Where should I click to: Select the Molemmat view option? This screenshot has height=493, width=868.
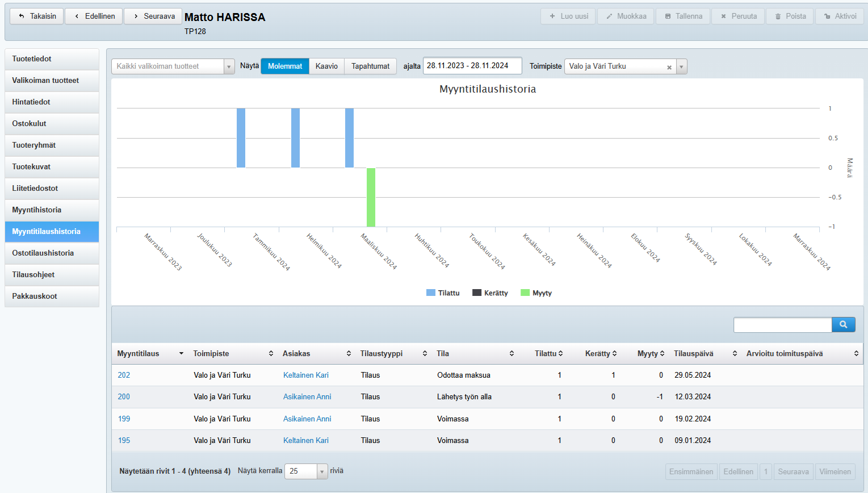[285, 66]
